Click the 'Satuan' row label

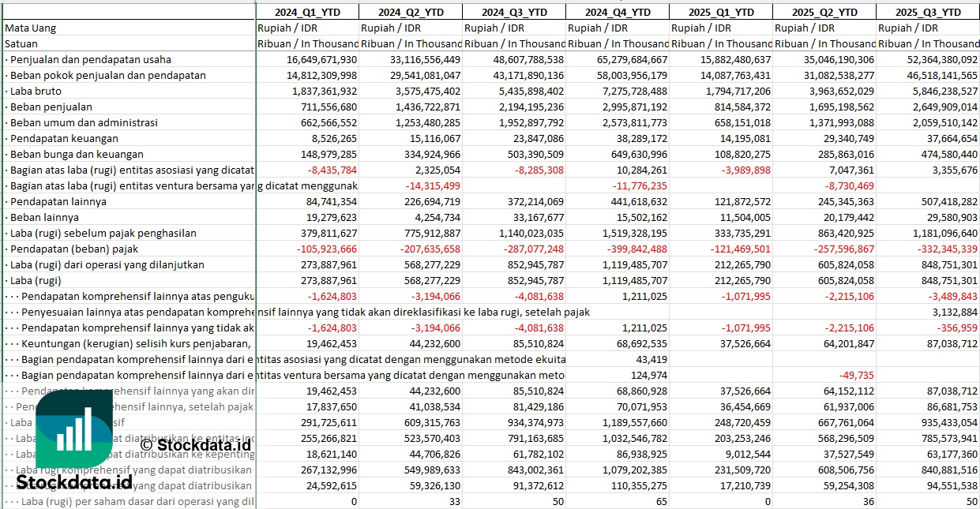click(x=21, y=43)
